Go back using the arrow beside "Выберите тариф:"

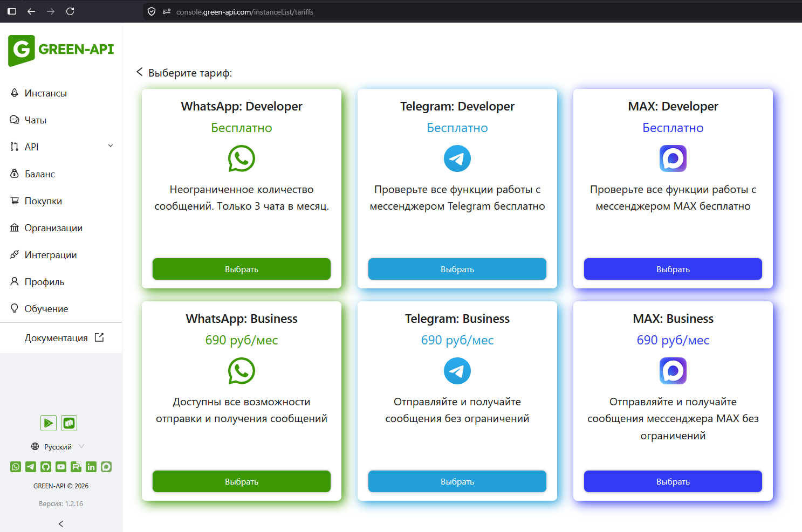(140, 72)
